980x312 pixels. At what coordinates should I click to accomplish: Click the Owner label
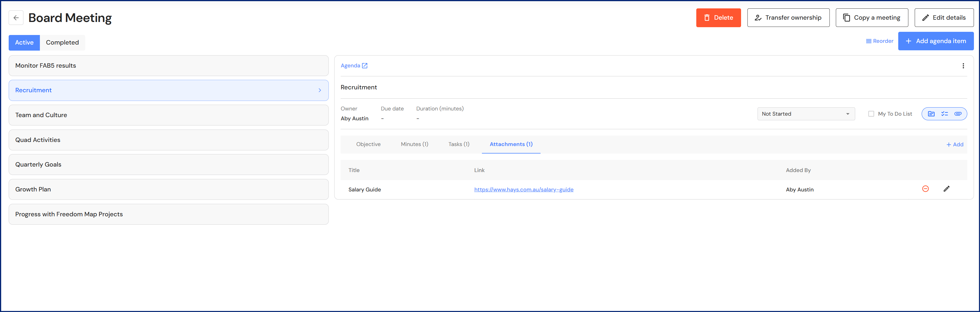point(349,108)
